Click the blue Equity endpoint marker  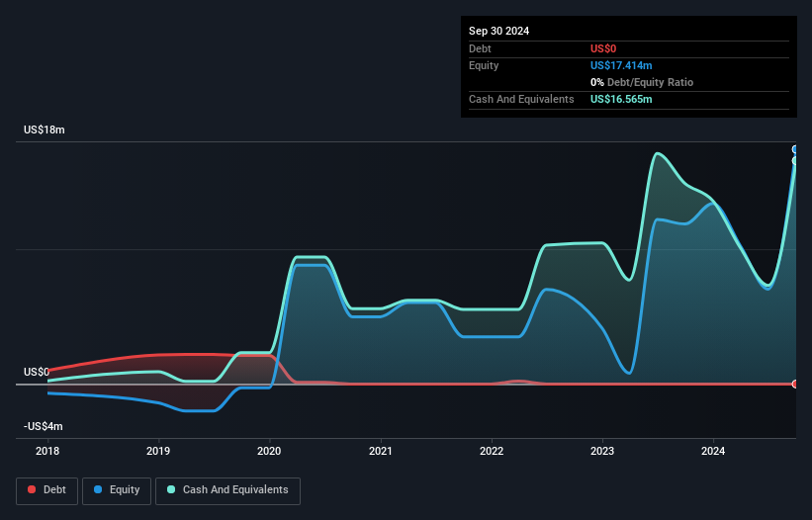[x=795, y=149]
